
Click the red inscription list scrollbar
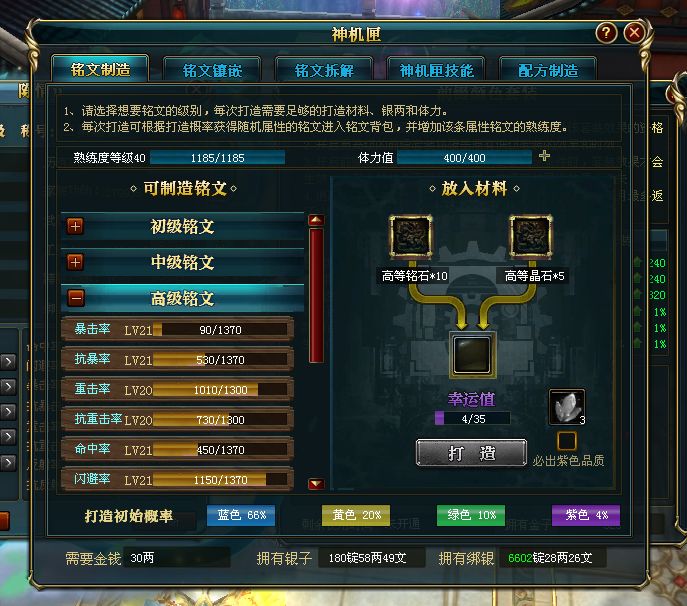(316, 295)
